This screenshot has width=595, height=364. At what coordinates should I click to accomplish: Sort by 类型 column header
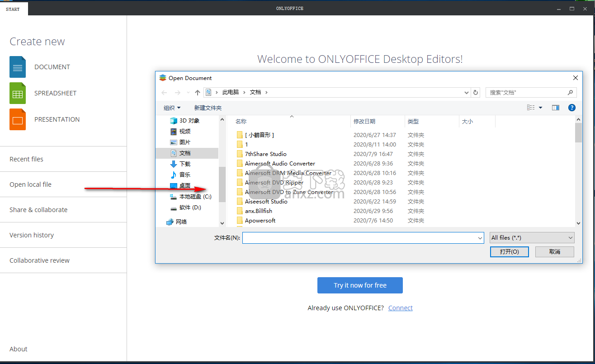[413, 122]
